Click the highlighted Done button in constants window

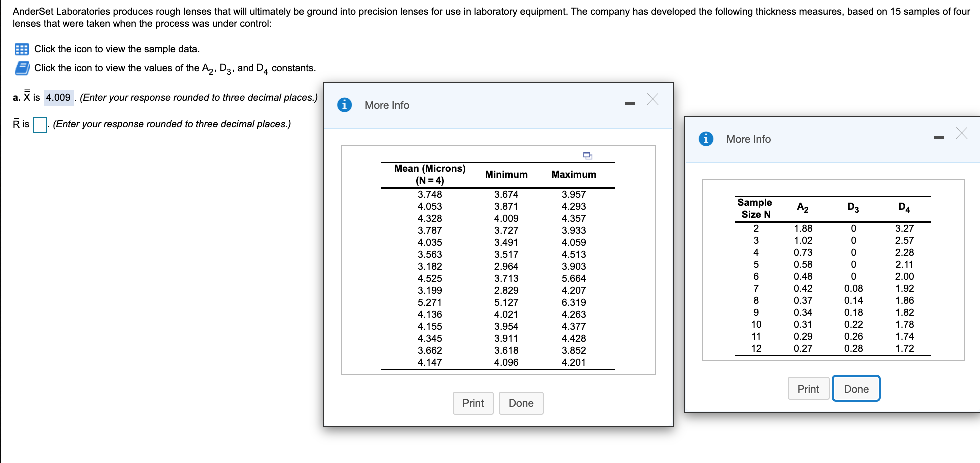856,388
